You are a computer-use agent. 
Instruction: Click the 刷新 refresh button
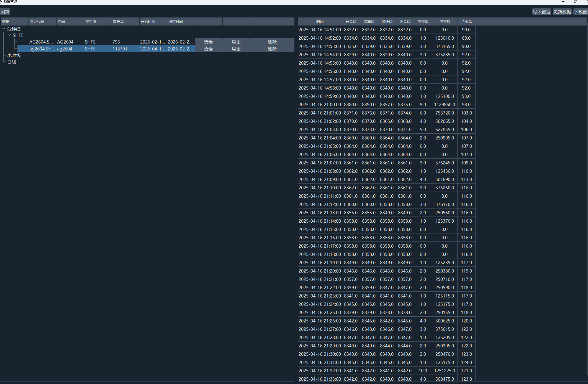coord(5,12)
